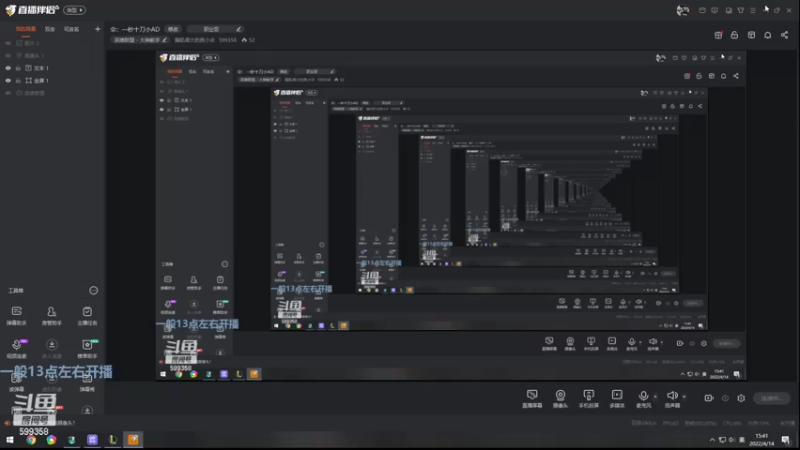The image size is (800, 450).
Task: Add the 手机投屏 phone casting source
Action: coord(588,398)
